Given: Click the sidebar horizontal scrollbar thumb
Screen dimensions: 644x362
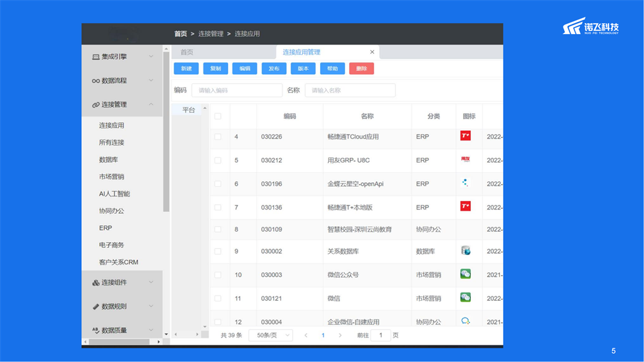Looking at the screenshot, I should [x=119, y=342].
